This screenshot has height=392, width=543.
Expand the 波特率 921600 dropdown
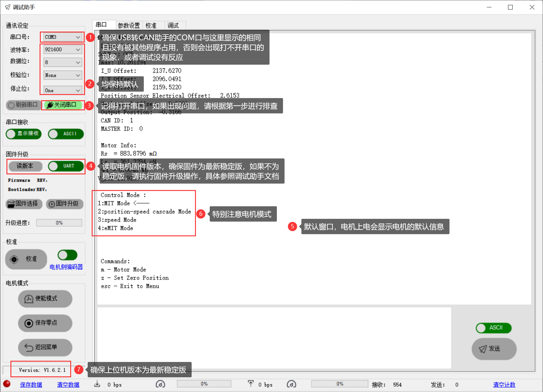pos(63,49)
